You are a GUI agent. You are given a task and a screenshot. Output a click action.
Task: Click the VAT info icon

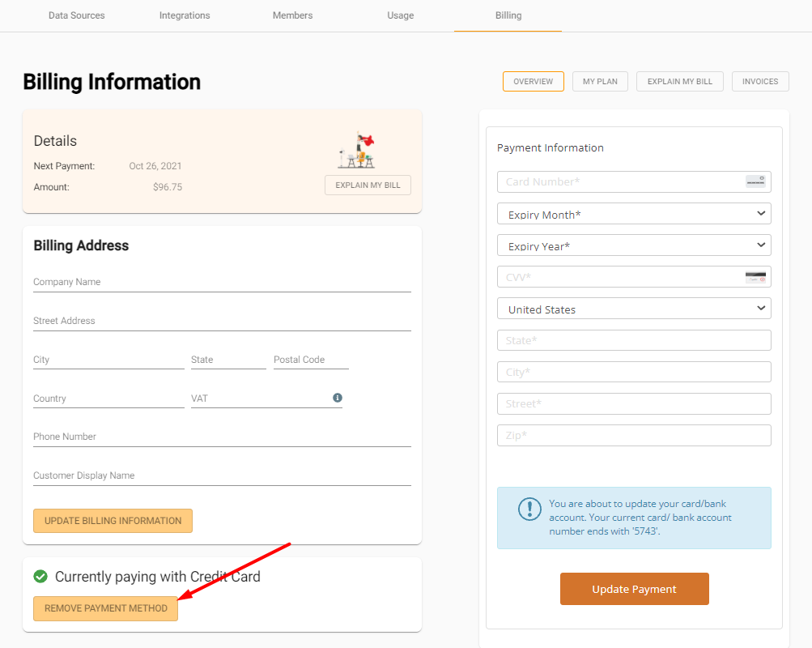coord(338,398)
